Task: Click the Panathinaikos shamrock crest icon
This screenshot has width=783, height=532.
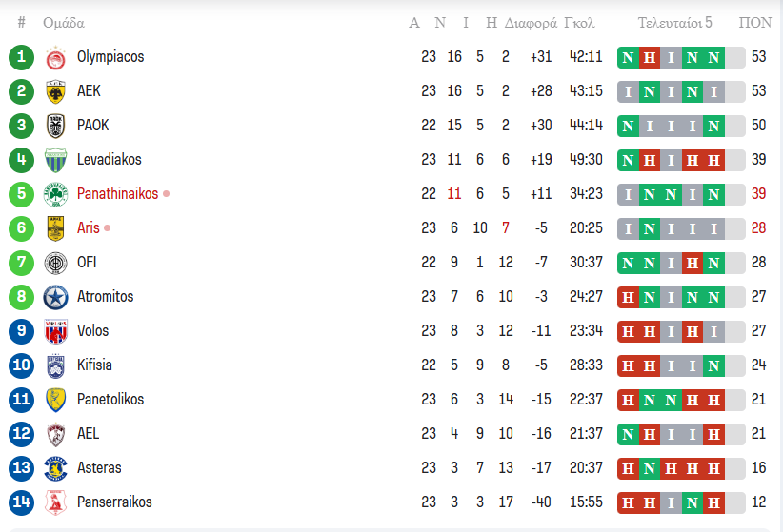Action: (x=55, y=194)
